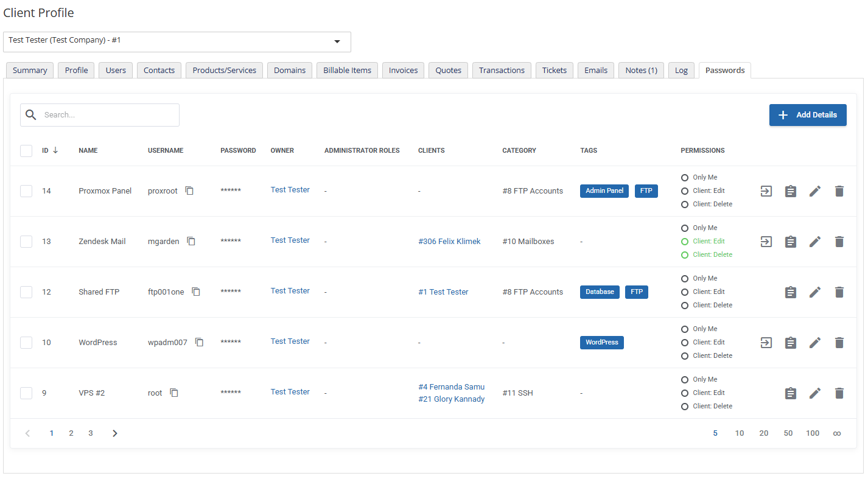
Task: Edit the Zendesk Mail entry with pencil icon
Action: pos(815,242)
